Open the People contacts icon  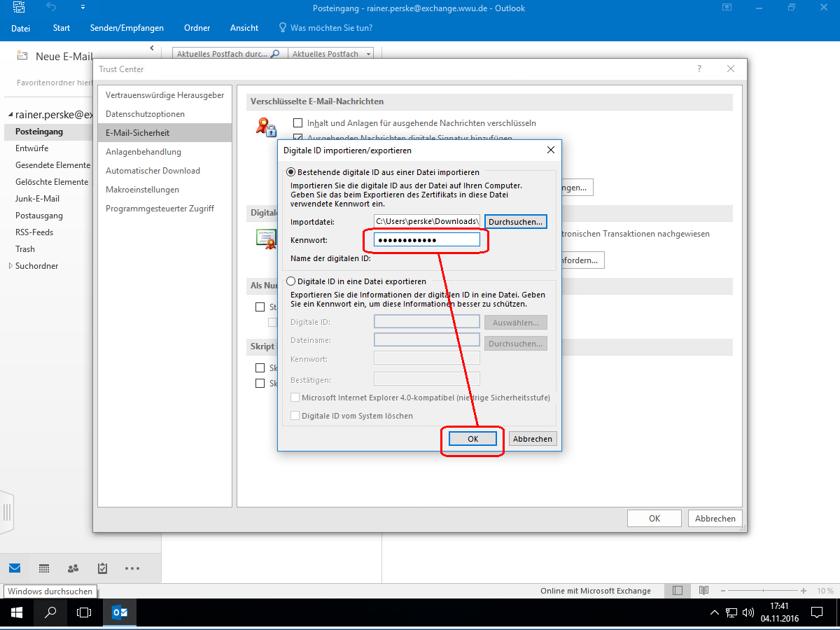point(73,568)
